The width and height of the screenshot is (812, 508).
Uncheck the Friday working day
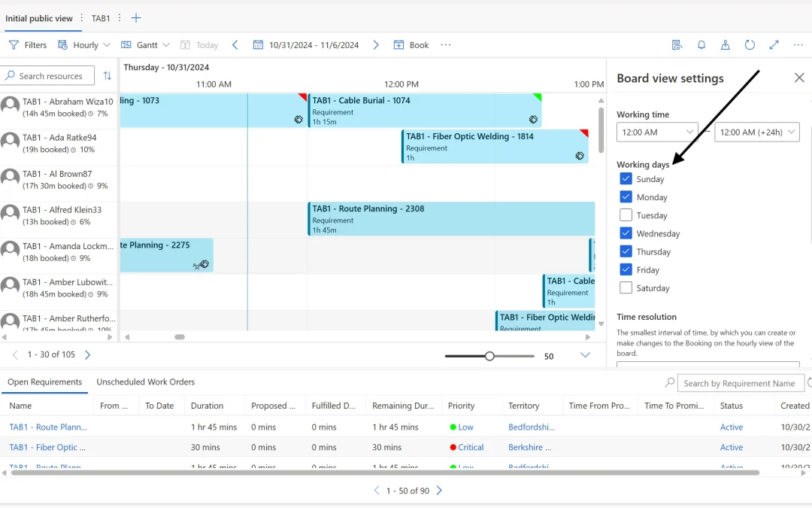pyautogui.click(x=626, y=269)
